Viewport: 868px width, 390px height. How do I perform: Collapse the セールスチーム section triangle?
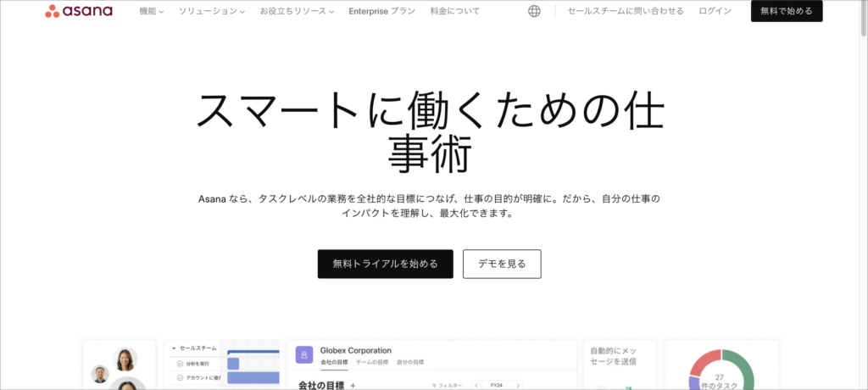click(174, 348)
